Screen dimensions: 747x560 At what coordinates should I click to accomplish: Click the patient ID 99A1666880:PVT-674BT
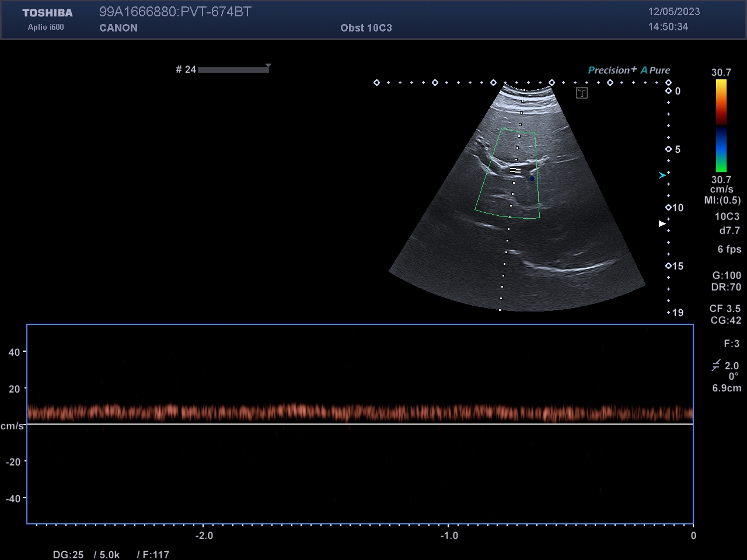click(175, 12)
